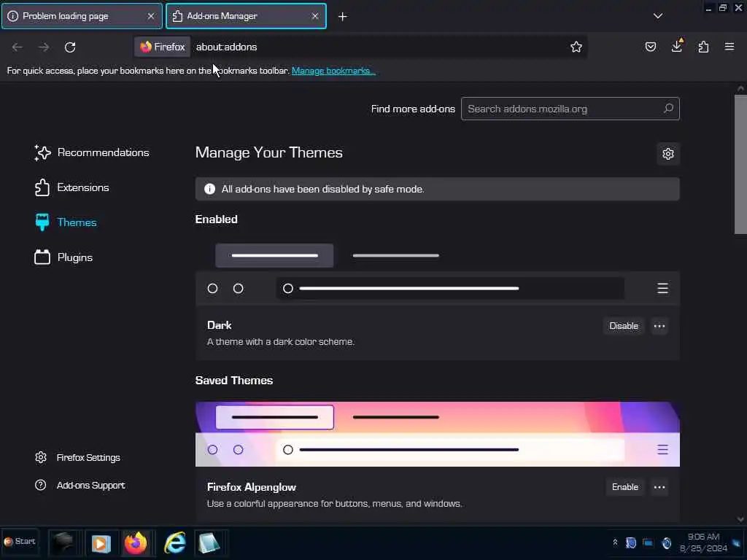Open more options for Dark theme

[659, 326]
